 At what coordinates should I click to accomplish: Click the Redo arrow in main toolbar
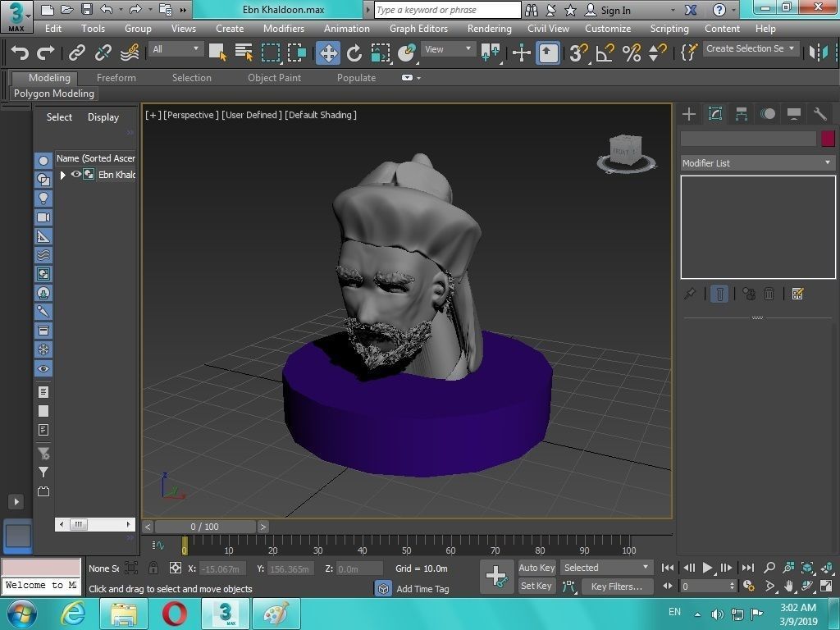point(46,52)
